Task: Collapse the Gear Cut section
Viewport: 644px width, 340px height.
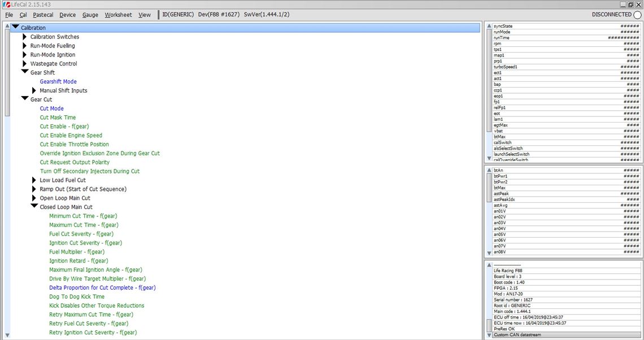Action: point(25,99)
